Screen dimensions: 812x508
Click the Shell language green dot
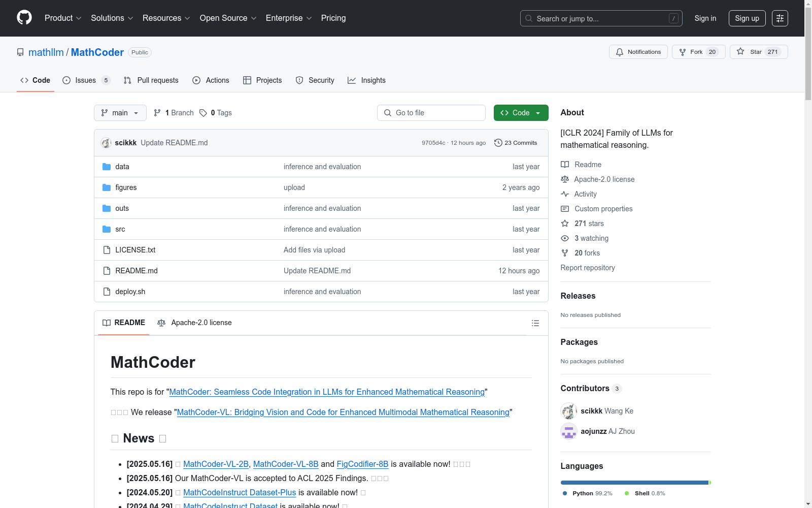(627, 493)
